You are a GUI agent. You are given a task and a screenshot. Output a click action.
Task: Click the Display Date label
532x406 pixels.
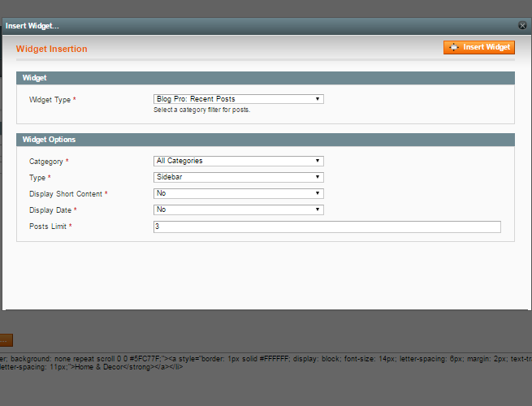(x=52, y=210)
